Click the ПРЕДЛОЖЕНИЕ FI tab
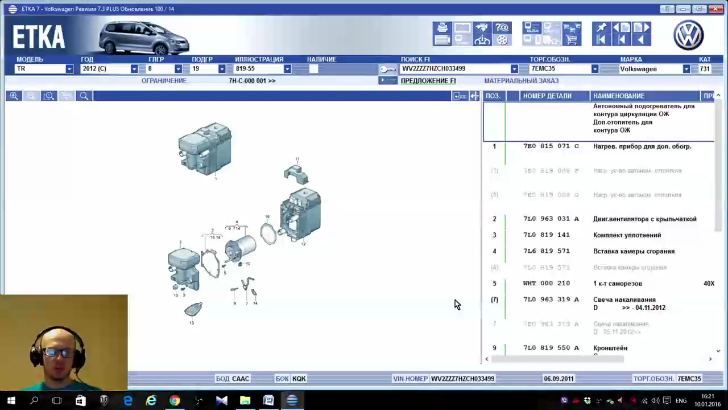 428,81
